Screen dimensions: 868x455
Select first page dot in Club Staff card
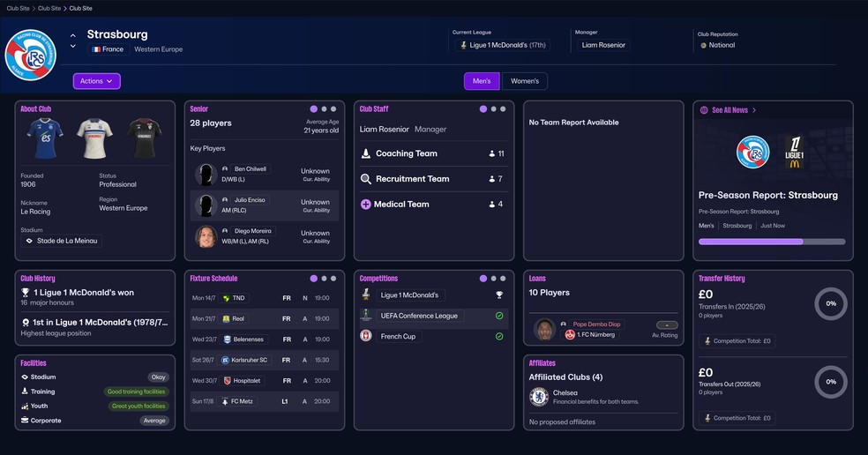pos(483,109)
